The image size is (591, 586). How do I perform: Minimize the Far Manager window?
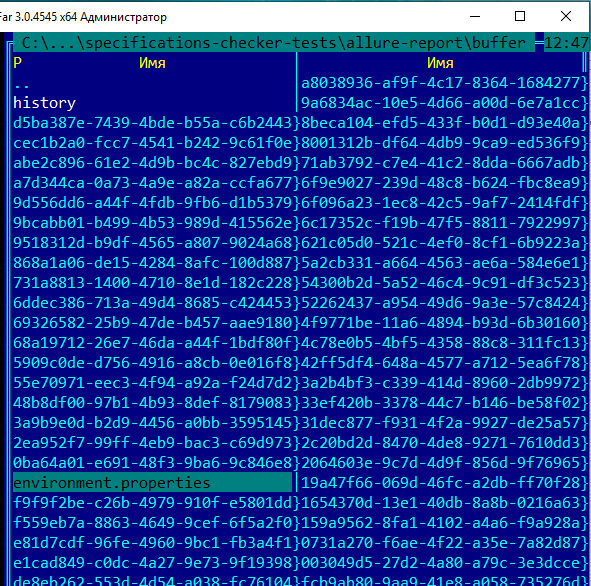pos(475,16)
